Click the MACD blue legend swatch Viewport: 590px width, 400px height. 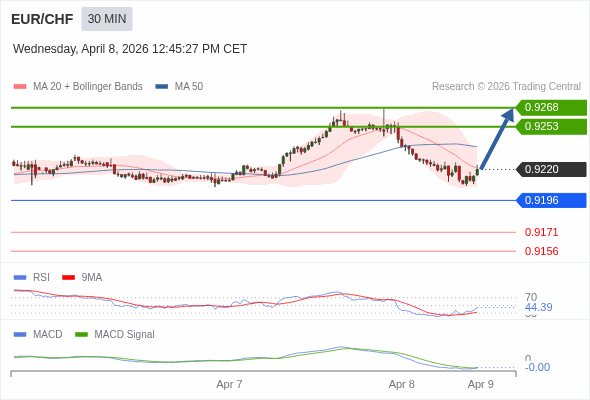click(20, 335)
